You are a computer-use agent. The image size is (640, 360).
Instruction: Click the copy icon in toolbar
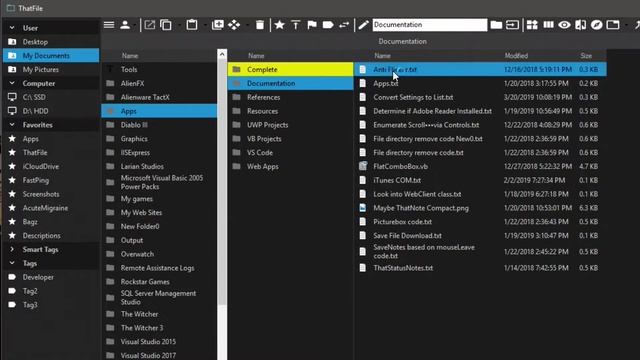(x=166, y=25)
